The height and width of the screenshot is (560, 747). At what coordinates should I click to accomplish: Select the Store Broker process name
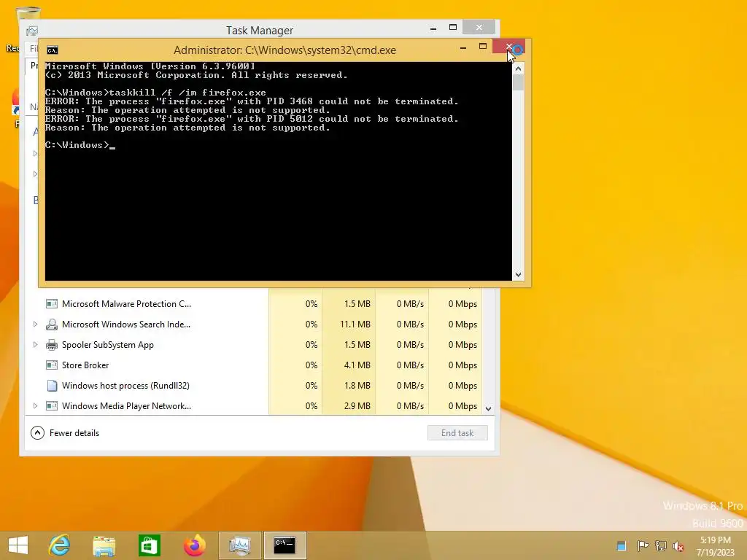pos(85,365)
